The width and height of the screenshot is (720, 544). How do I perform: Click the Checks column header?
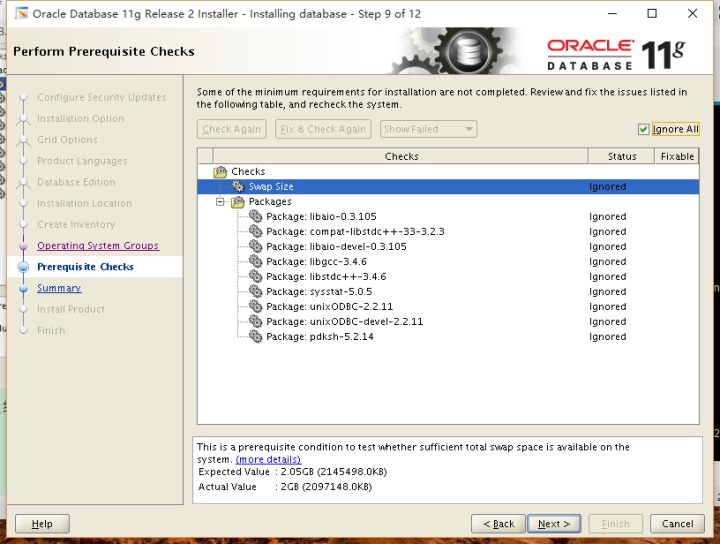pyautogui.click(x=401, y=156)
